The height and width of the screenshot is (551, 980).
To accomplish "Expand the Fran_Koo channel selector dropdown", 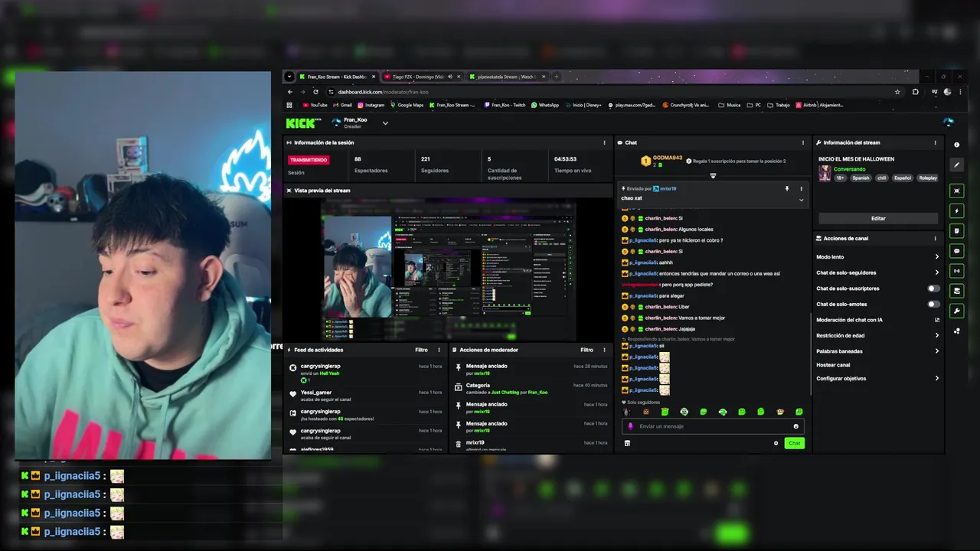I will click(x=385, y=122).
